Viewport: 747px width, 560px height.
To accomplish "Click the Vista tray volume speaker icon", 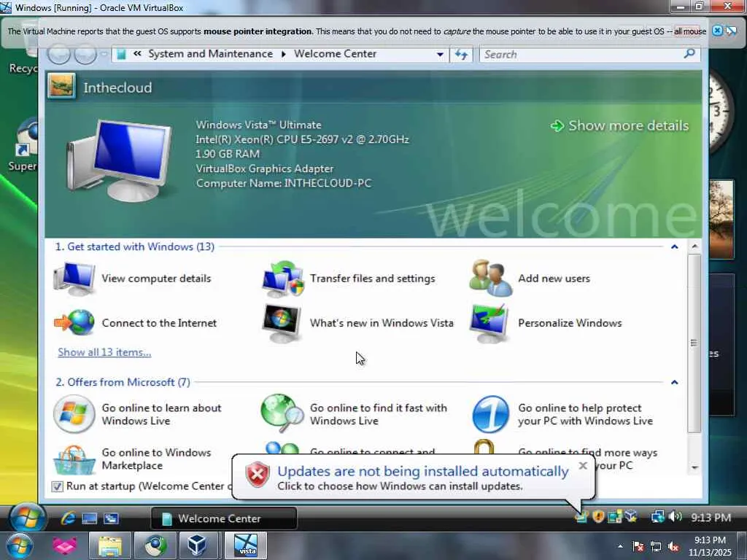I will (x=675, y=517).
